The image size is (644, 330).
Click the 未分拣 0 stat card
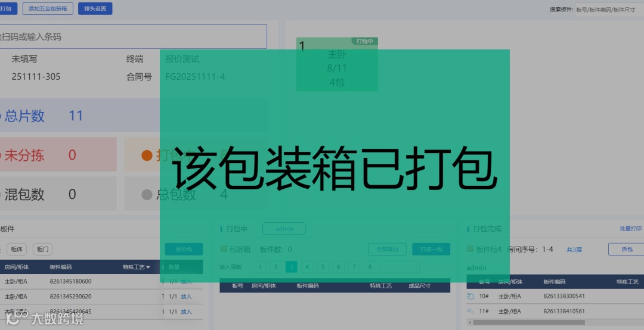[x=58, y=155]
